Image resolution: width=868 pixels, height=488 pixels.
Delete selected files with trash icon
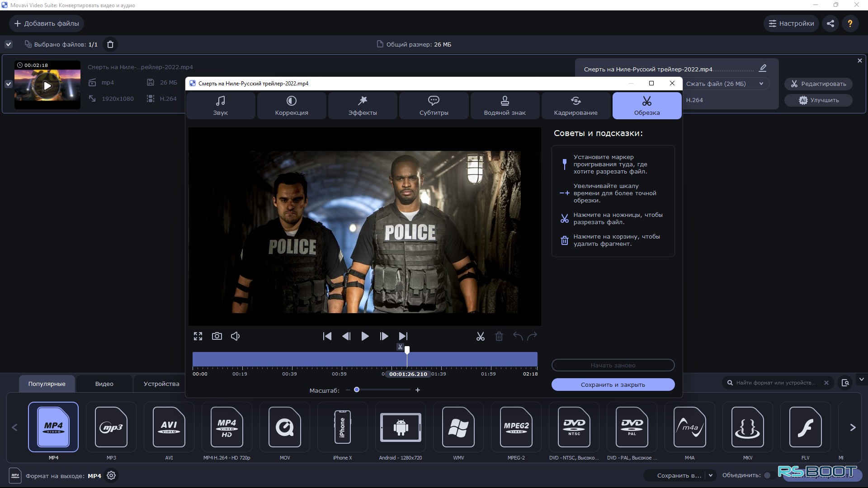110,44
